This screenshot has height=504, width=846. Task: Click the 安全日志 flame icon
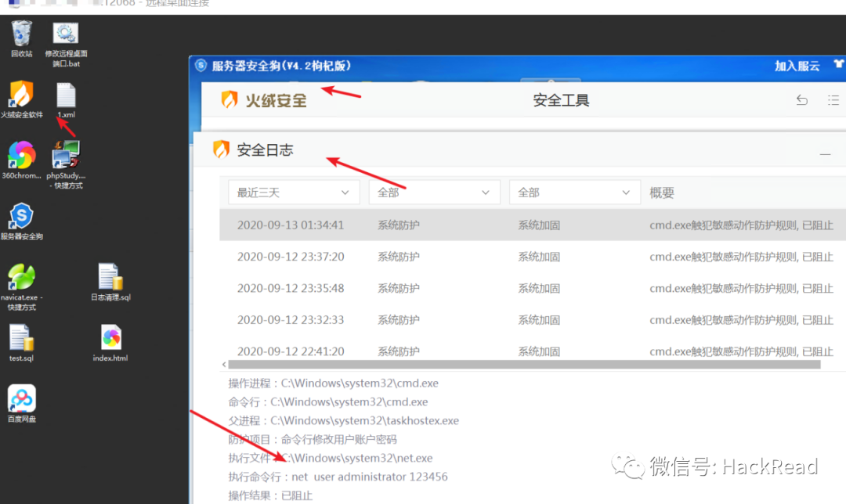221,149
